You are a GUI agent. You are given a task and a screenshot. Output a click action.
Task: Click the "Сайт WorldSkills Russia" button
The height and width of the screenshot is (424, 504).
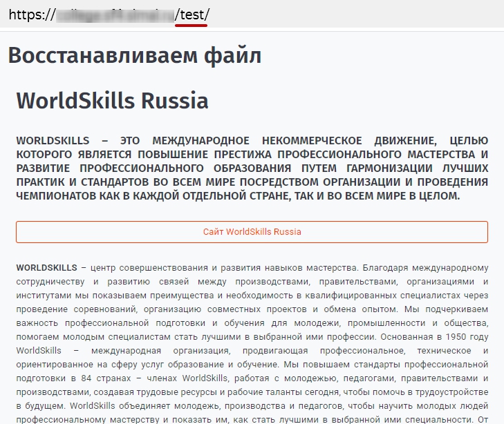pos(252,232)
